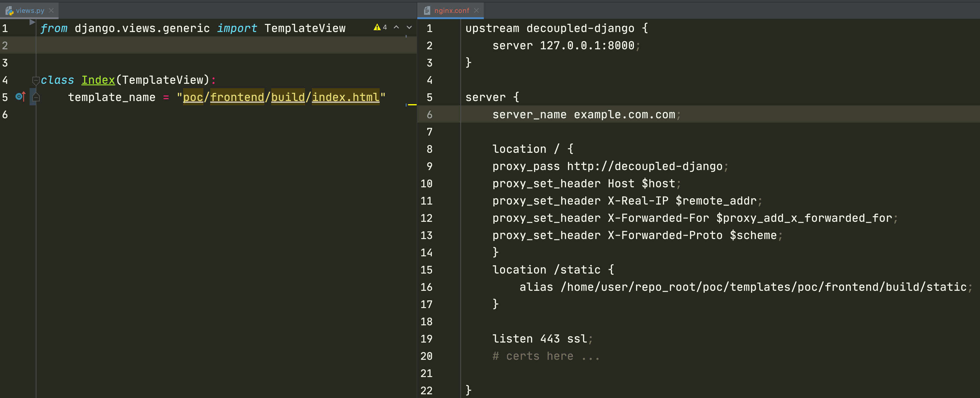Click 'poc' in the template path string
980x398 pixels.
[193, 97]
